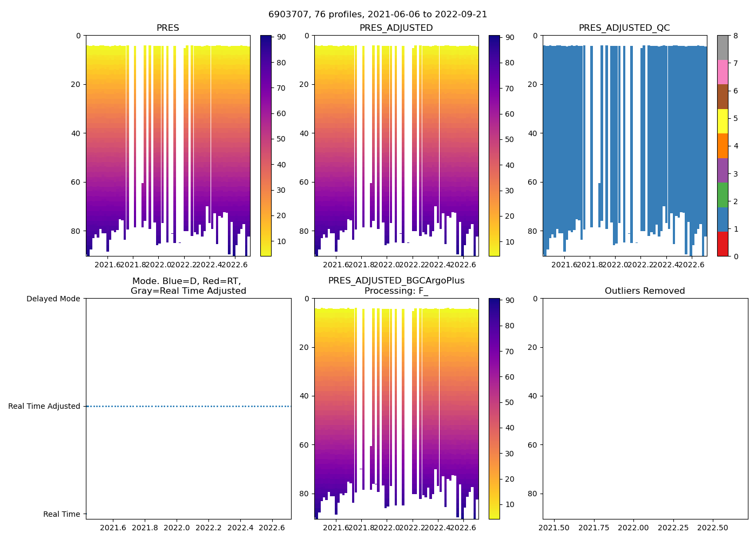
Task: Click the Outliers Removed title
Action: click(645, 291)
